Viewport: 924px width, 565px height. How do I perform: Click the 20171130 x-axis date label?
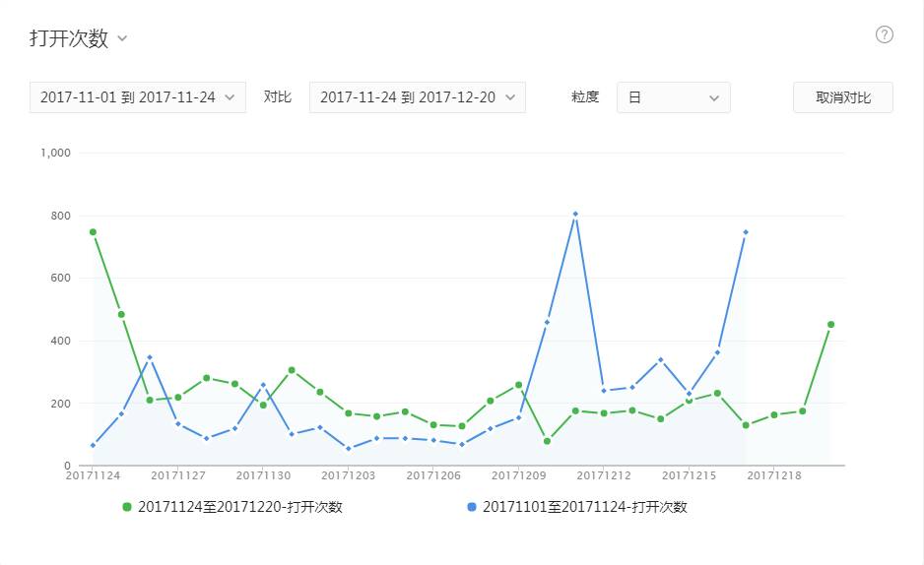point(263,475)
